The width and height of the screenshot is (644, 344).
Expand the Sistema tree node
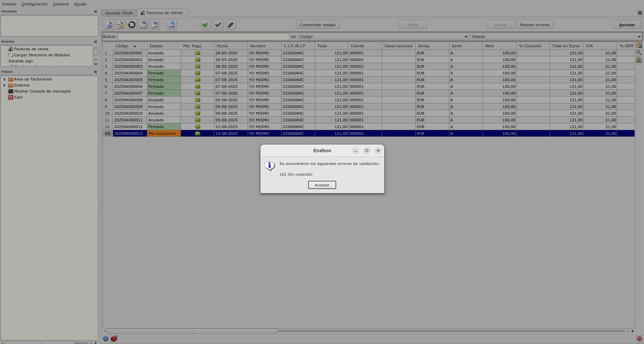pyautogui.click(x=4, y=85)
